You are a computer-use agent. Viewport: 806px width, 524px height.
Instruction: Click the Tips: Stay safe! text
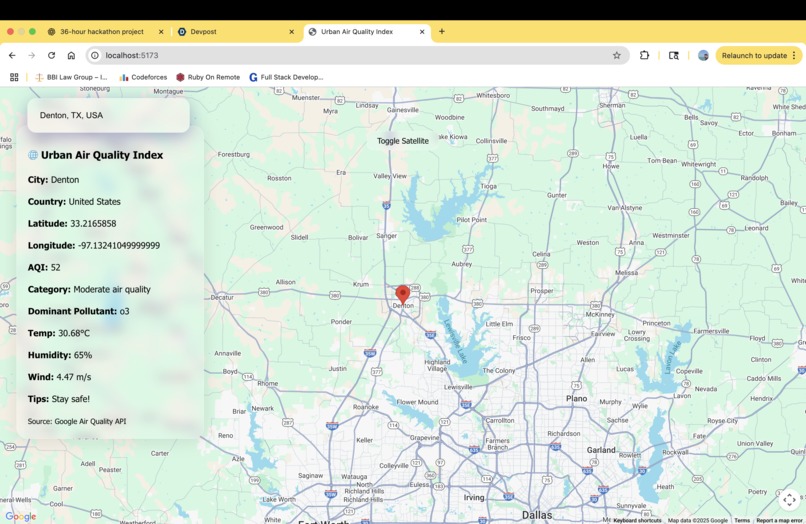[x=59, y=399]
